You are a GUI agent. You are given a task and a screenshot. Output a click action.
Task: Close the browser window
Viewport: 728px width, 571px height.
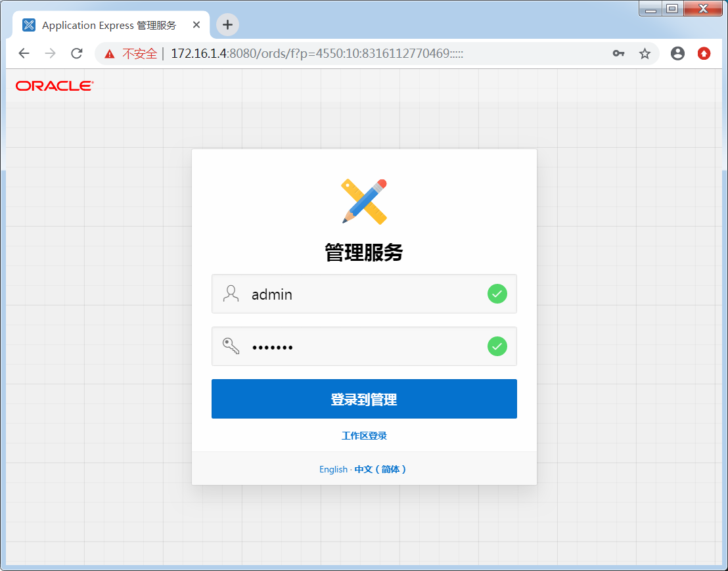click(703, 9)
